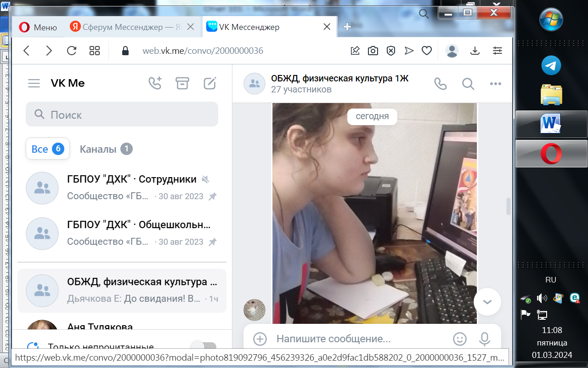
Task: Click the attachment plus button
Action: click(x=260, y=339)
